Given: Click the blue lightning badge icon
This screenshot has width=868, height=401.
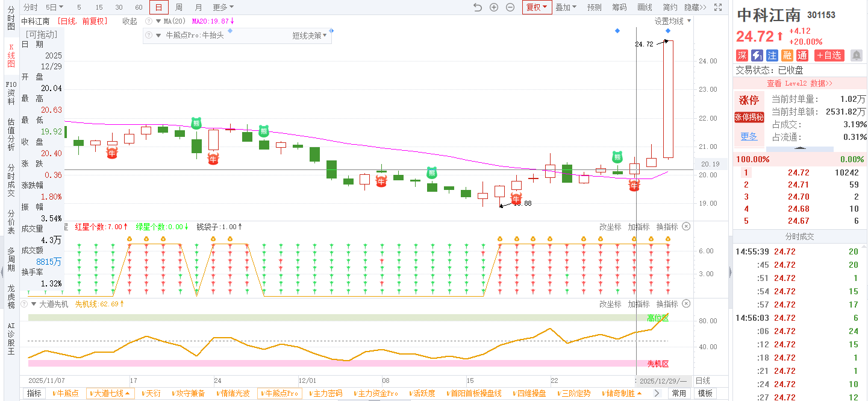Looking at the screenshot, I should 757,55.
